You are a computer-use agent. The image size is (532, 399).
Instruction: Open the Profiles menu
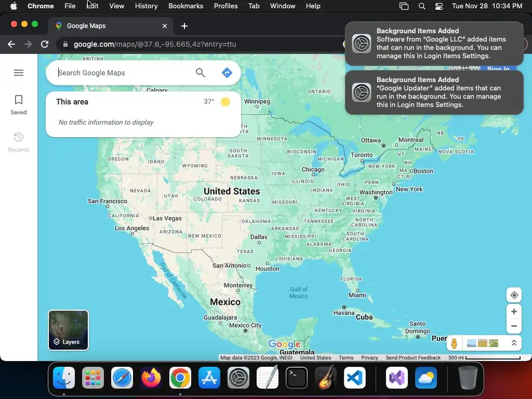tap(225, 6)
